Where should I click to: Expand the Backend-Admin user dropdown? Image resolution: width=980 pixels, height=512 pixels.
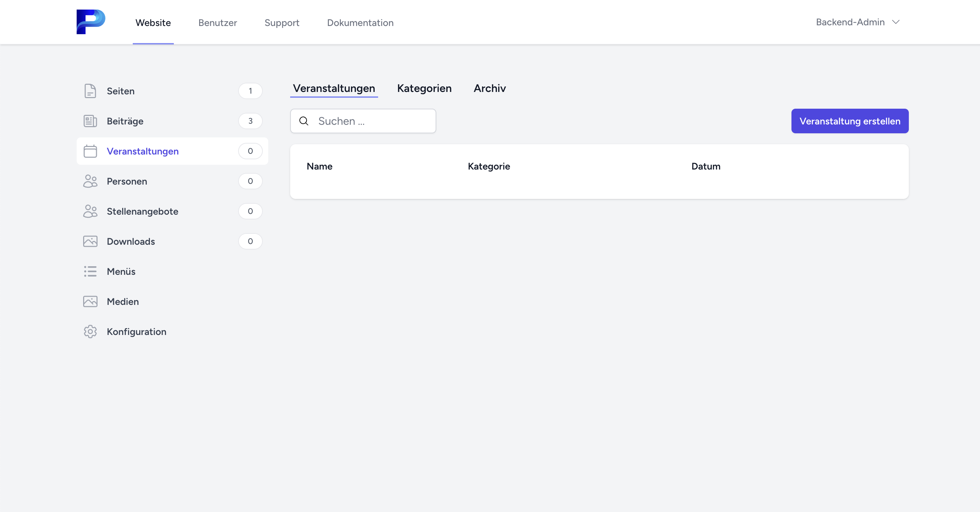[850, 22]
